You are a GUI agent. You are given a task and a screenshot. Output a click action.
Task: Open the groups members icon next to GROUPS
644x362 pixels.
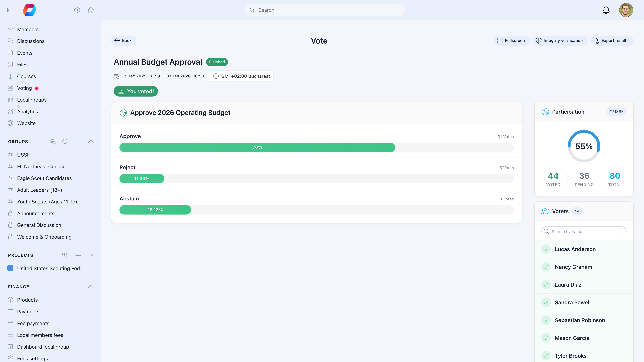tap(52, 142)
